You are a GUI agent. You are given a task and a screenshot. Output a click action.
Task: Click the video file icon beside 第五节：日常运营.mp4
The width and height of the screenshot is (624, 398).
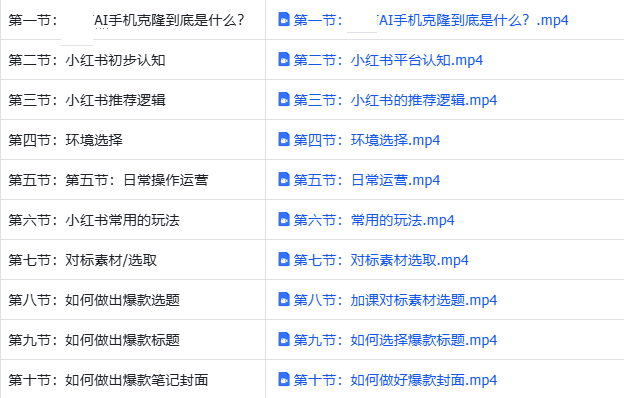coord(284,179)
